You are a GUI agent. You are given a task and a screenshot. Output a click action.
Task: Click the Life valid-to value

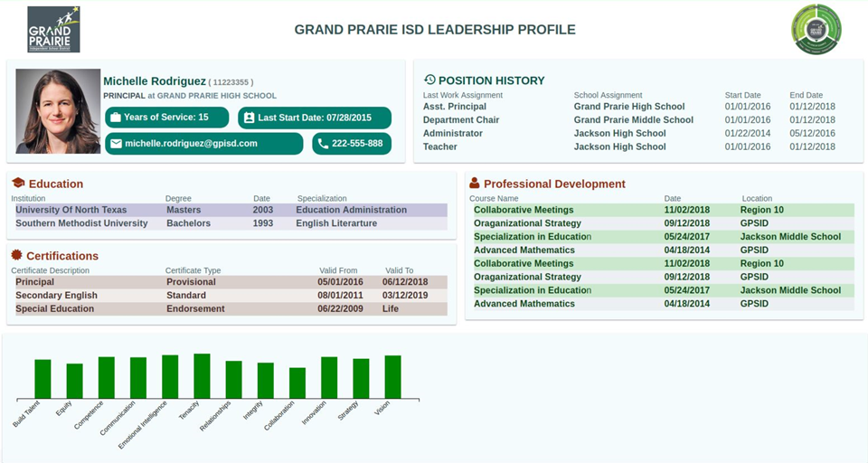[391, 308]
